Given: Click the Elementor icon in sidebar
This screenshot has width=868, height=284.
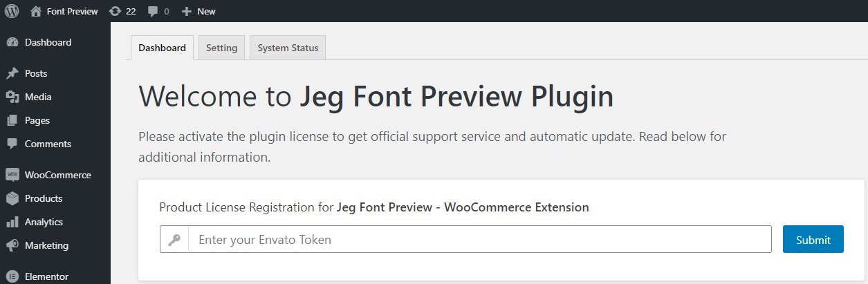Looking at the screenshot, I should [x=12, y=276].
